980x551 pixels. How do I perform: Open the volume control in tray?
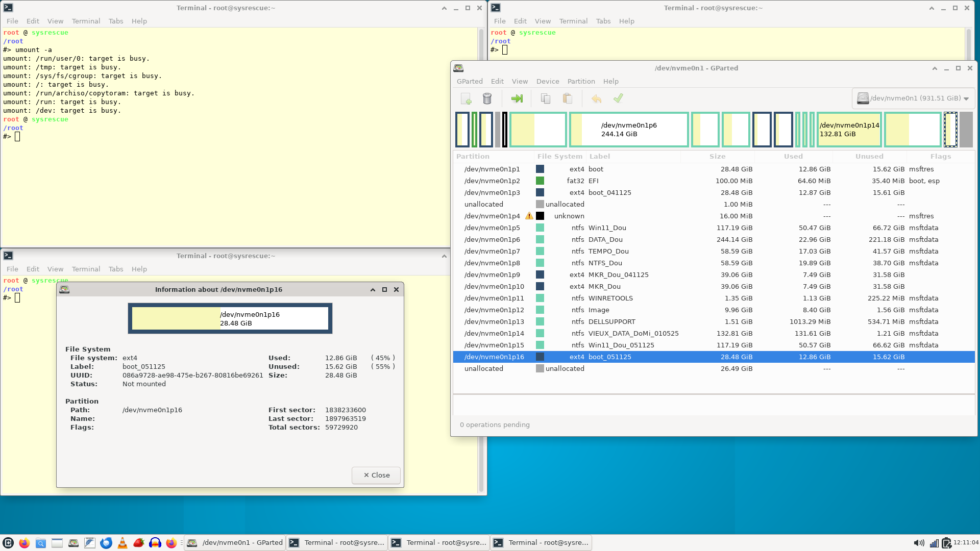click(x=919, y=543)
